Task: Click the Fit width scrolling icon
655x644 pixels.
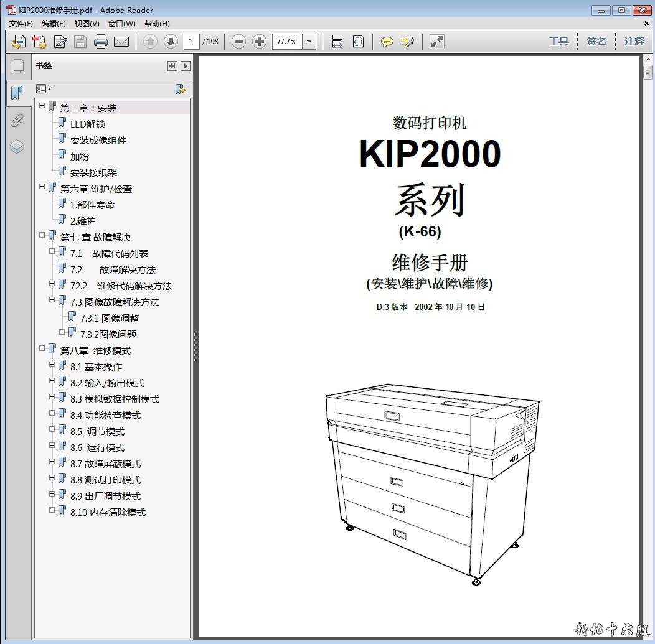Action: click(337, 41)
